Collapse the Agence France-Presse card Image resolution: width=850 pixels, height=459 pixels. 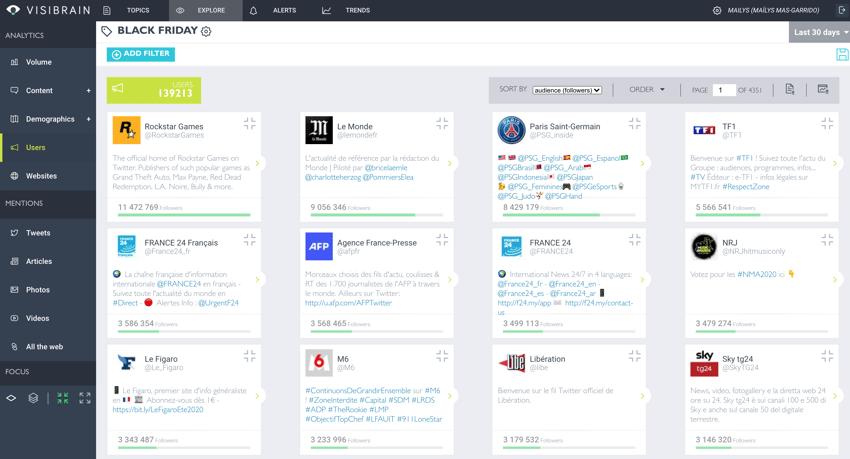point(442,240)
